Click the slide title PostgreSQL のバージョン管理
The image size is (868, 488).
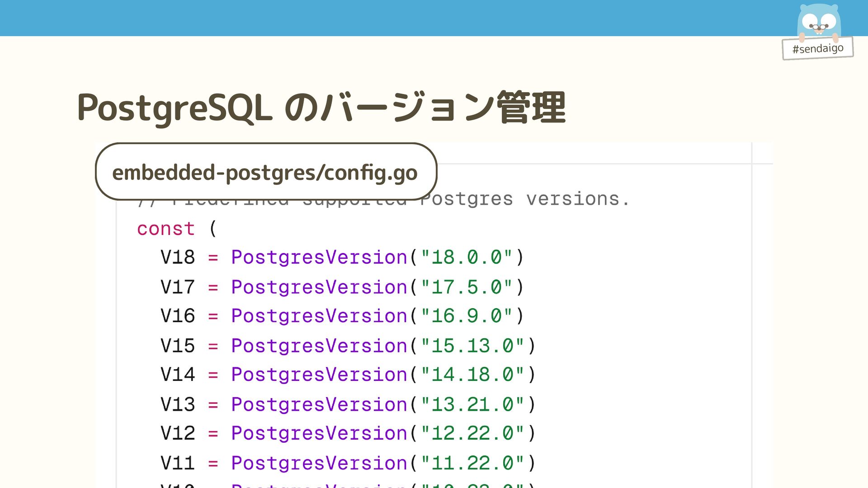[x=321, y=108]
